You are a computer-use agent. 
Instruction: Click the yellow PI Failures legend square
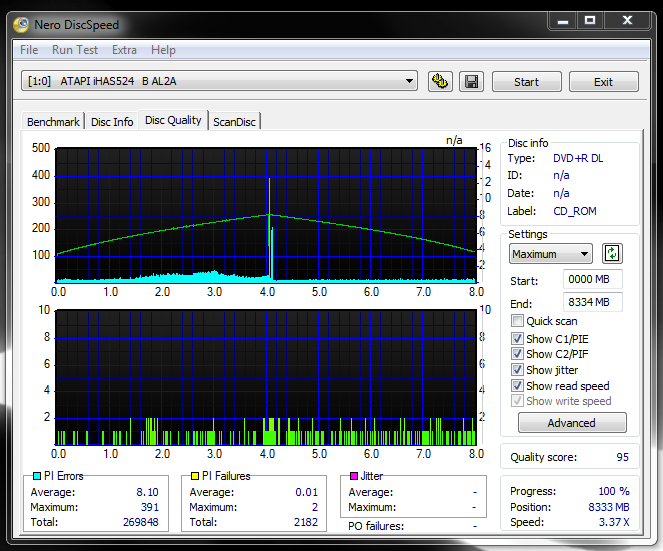194,476
